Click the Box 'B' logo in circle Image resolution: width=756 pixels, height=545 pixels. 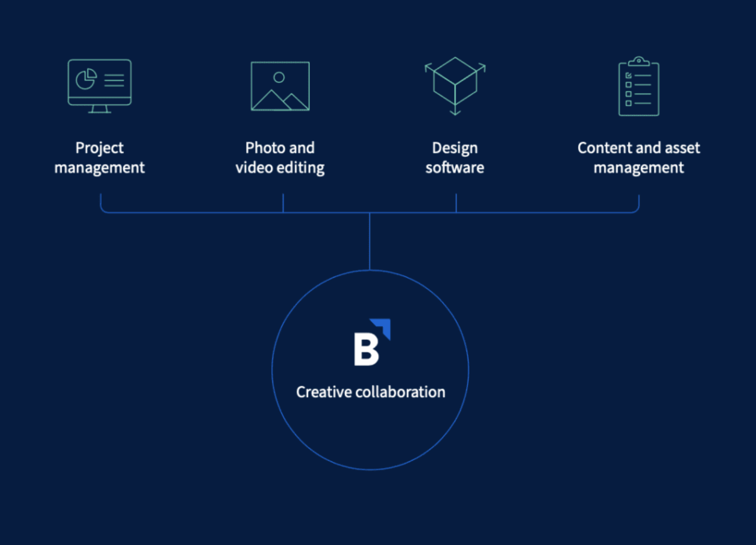click(x=372, y=342)
